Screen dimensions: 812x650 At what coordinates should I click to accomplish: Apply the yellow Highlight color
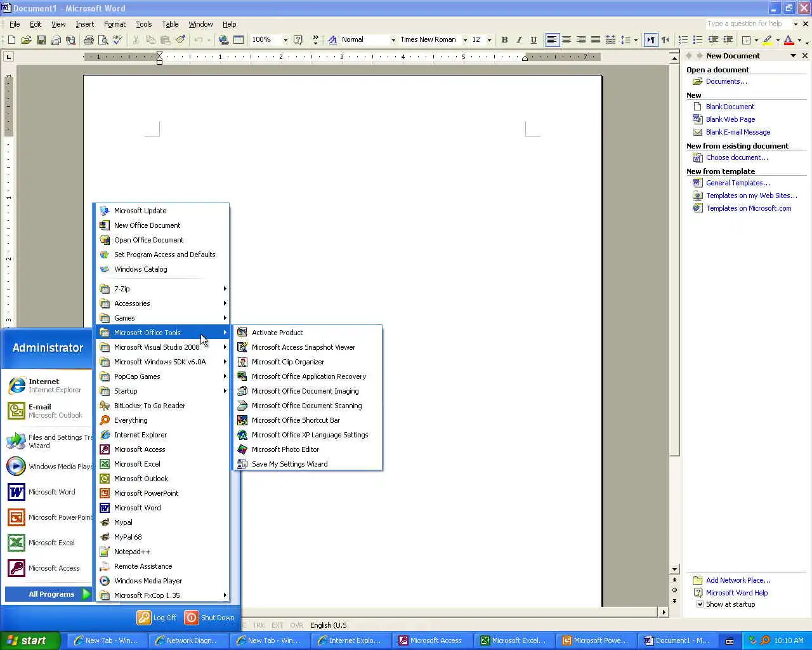768,40
